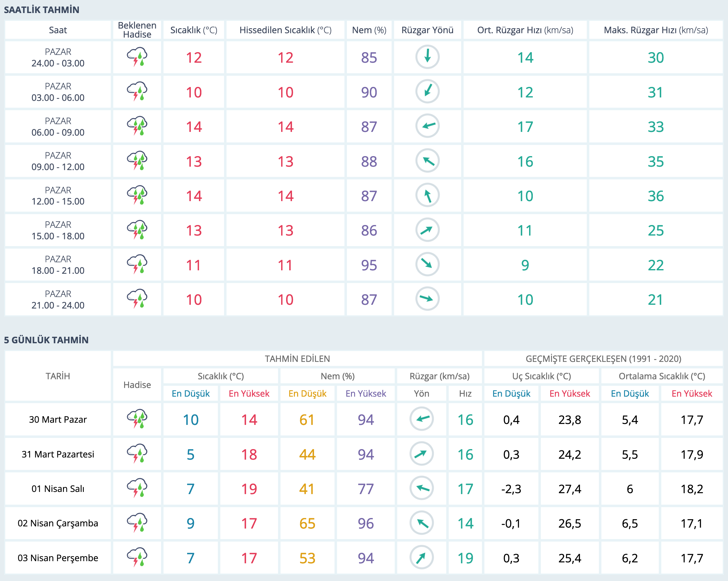Viewport: 728px width, 581px height.
Task: Click the TAHMİN EDİLEN header
Action: tap(297, 359)
